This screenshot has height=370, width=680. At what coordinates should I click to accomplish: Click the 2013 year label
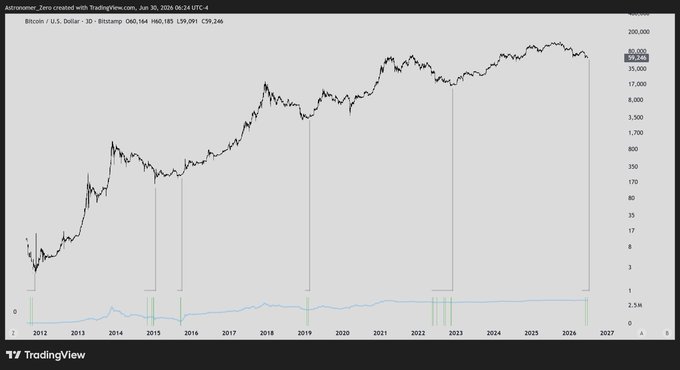click(78, 333)
